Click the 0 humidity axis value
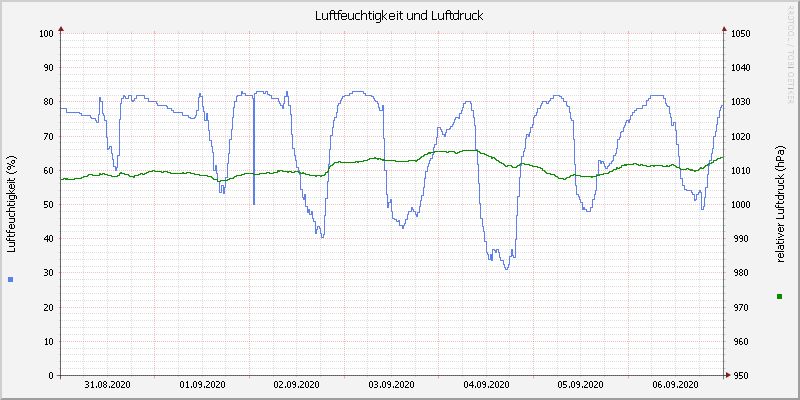The image size is (800, 400). point(51,376)
